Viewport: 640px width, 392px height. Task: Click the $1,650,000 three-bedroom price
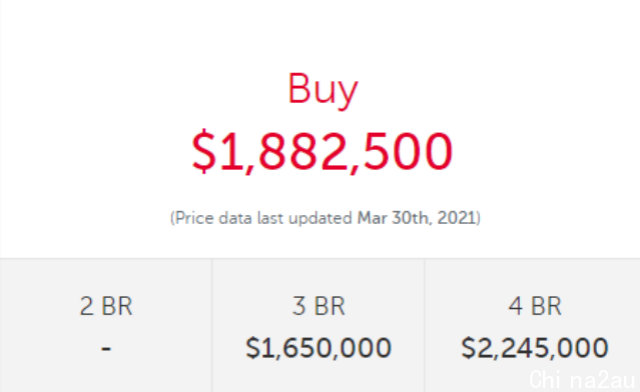point(319,348)
